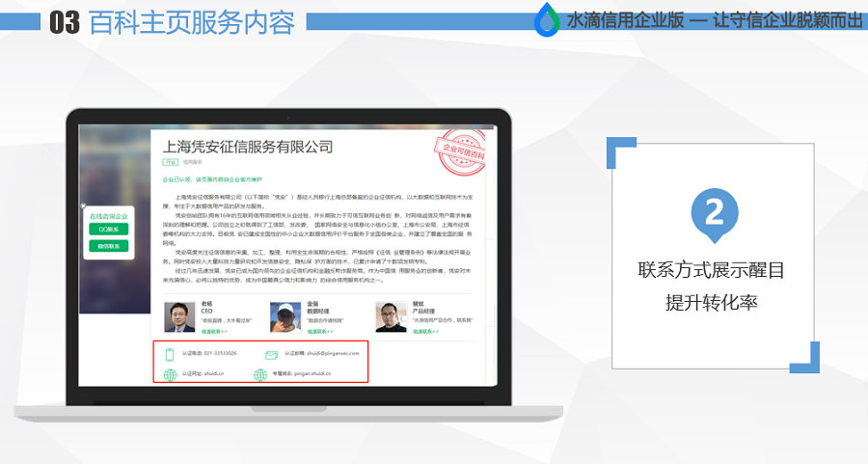868x464 pixels.
Task: Select 金强's profile photo with cap
Action: point(285,317)
